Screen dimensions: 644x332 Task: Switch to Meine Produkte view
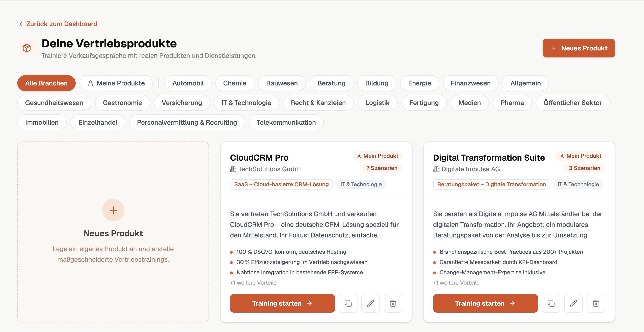tap(116, 83)
